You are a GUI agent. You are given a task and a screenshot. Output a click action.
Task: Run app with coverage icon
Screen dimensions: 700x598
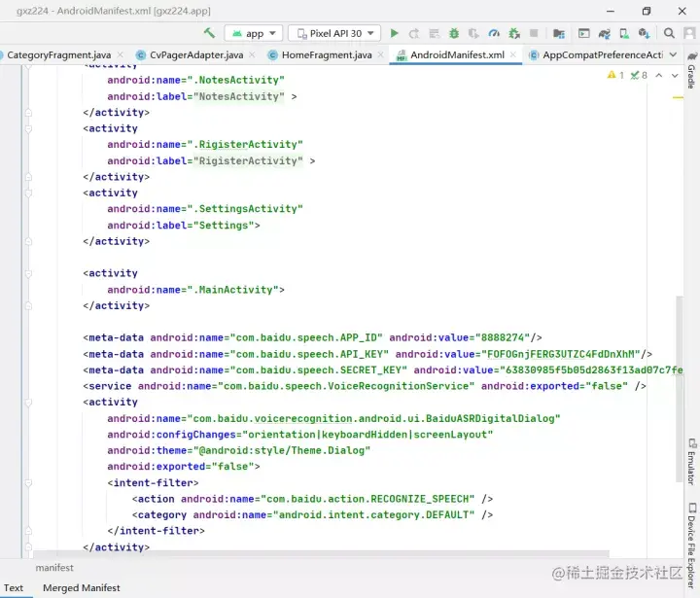coord(473,33)
